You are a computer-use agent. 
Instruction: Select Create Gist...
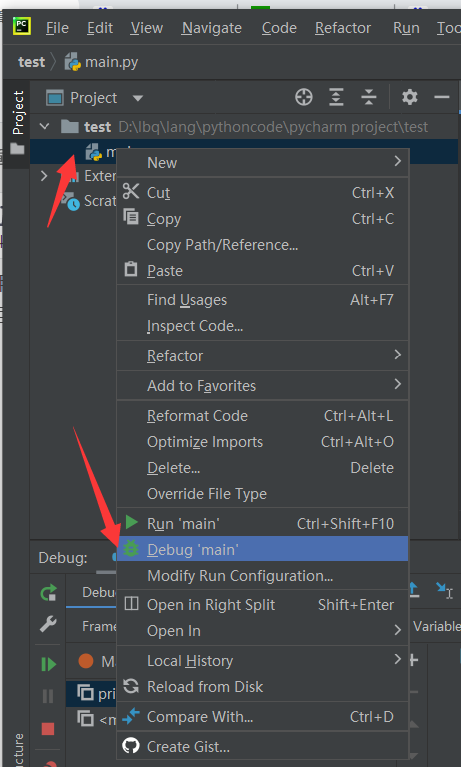pos(262,746)
